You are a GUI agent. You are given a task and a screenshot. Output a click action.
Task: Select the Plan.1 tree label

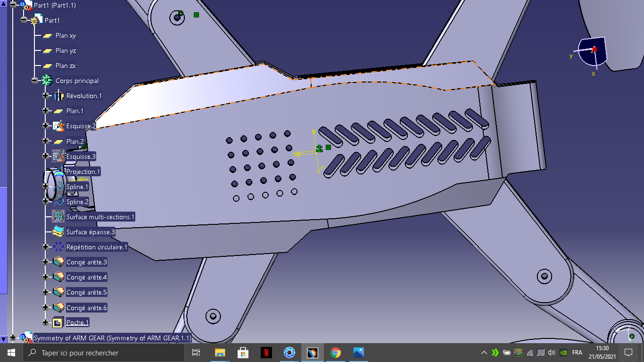coord(75,111)
